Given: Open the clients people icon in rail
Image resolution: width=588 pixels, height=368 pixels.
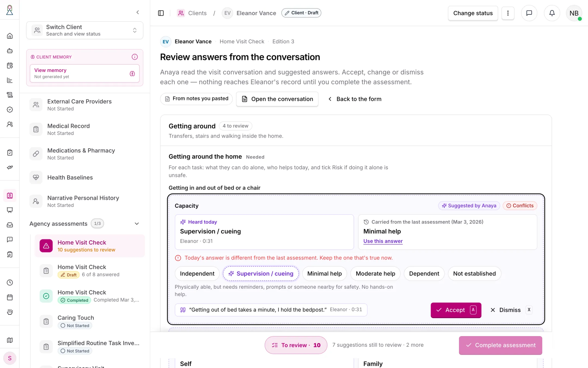Looking at the screenshot, I should (10, 124).
